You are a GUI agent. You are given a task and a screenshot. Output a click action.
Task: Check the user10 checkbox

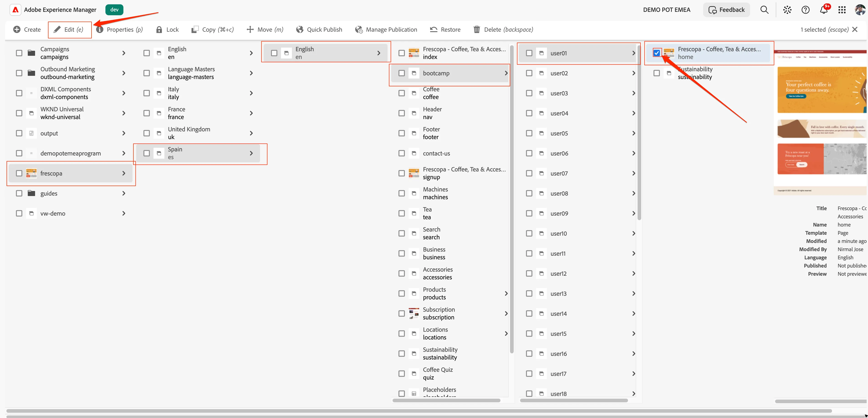(529, 233)
